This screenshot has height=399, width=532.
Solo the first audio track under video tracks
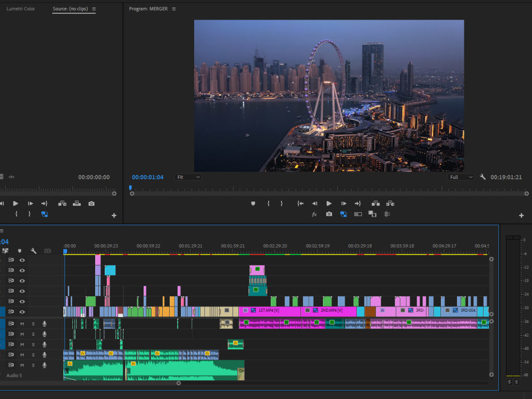pyautogui.click(x=33, y=323)
